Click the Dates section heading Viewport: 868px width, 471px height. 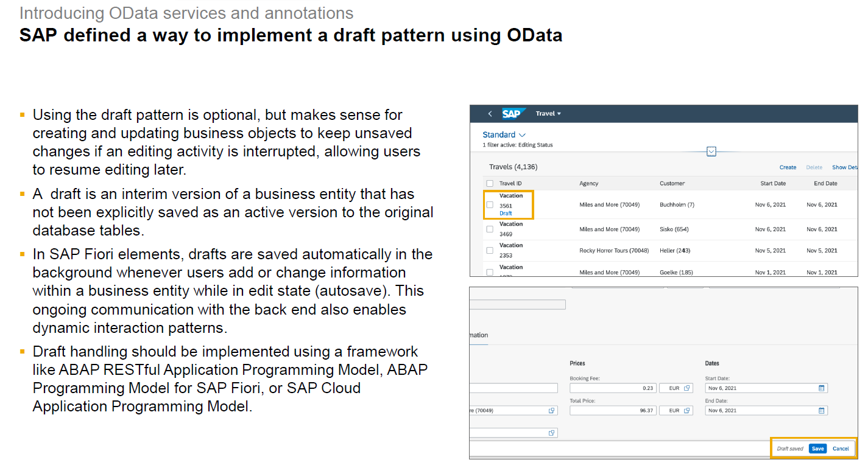coord(712,363)
